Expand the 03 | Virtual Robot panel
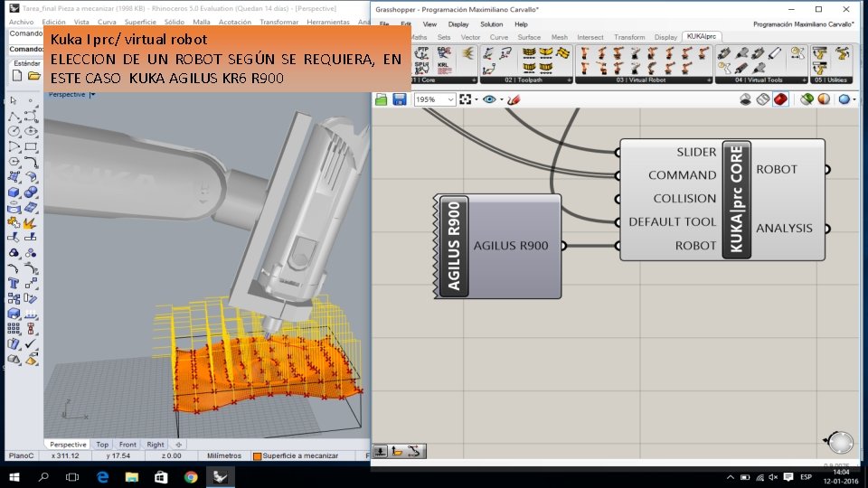The image size is (868, 488). (x=709, y=80)
